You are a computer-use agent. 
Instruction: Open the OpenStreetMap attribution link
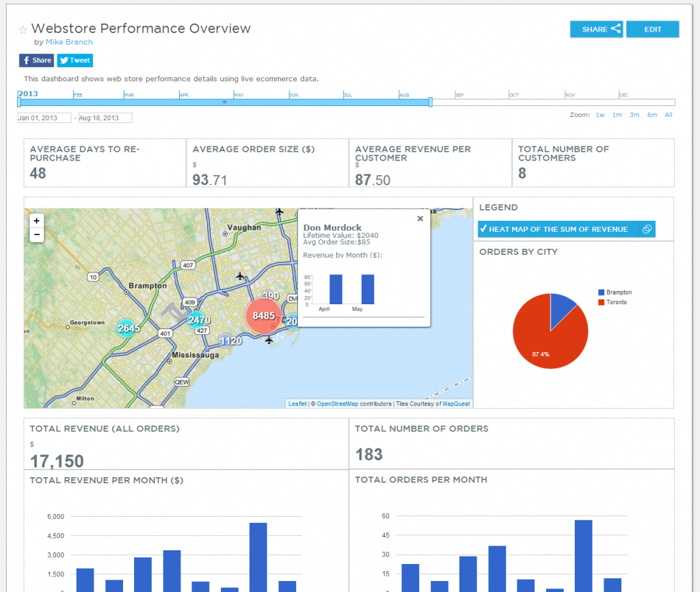coord(338,403)
